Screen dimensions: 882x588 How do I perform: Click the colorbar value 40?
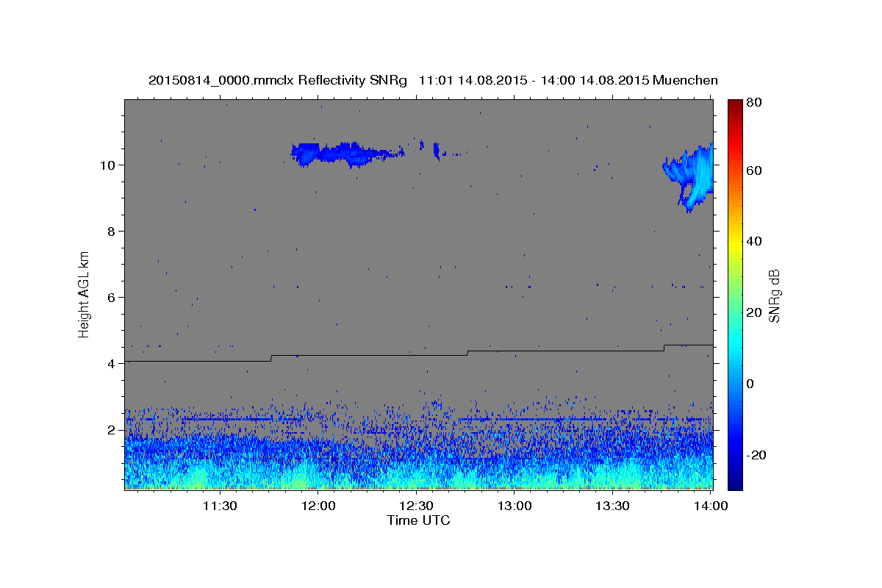pyautogui.click(x=753, y=241)
